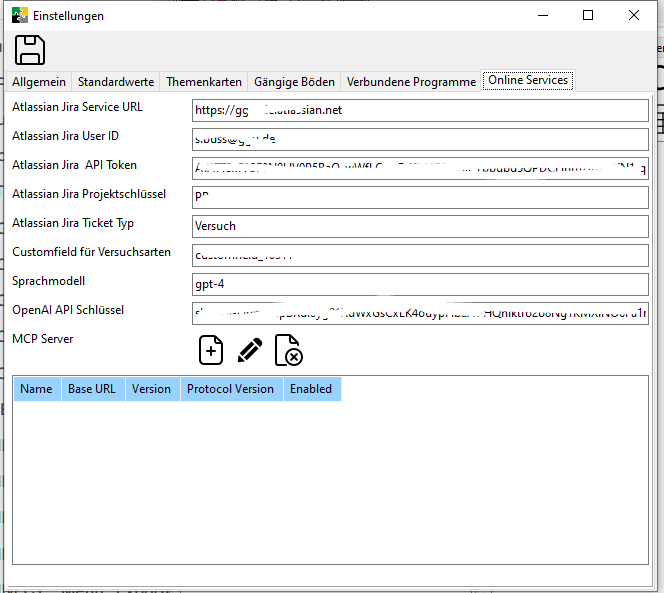This screenshot has height=593, width=664.
Task: Focus the OpenAI API Schlüssel field
Action: [x=420, y=313]
